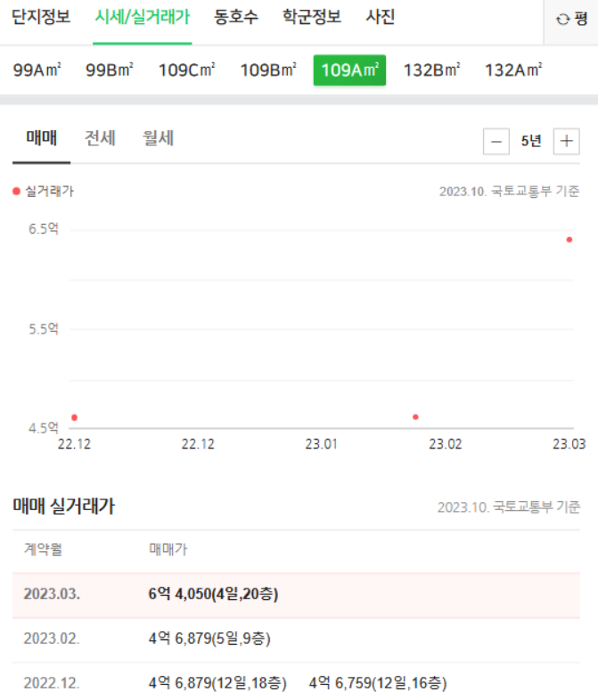The width and height of the screenshot is (598, 700).
Task: Click the 4.5억 axis label
Action: coord(44,428)
